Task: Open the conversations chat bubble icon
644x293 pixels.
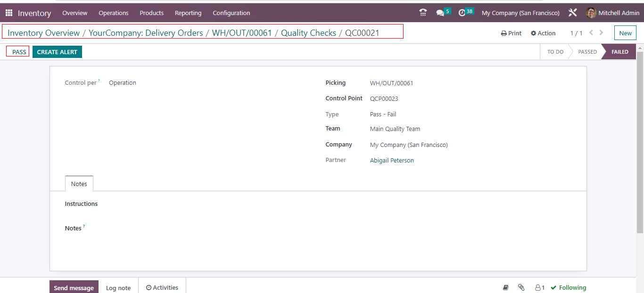Action: pos(440,13)
